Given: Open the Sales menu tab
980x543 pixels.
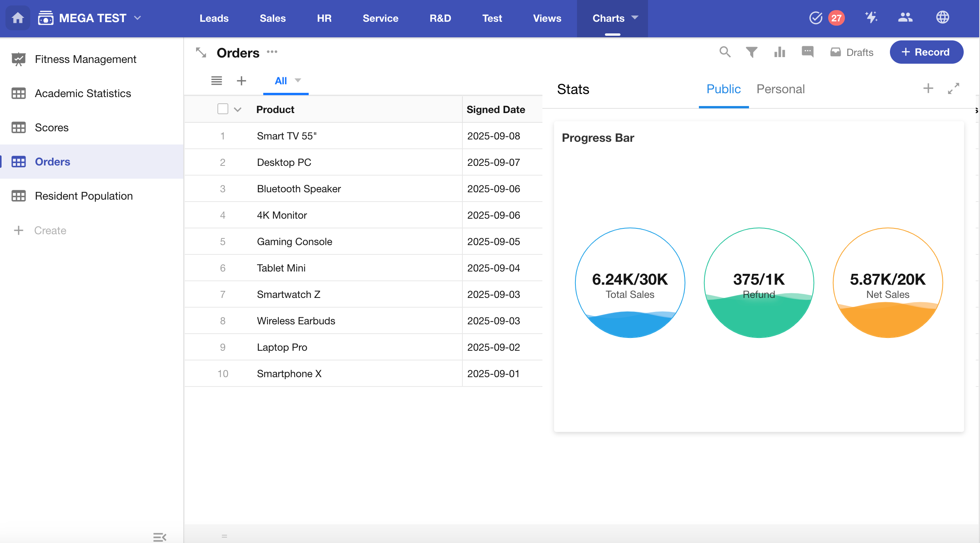Looking at the screenshot, I should tap(273, 18).
